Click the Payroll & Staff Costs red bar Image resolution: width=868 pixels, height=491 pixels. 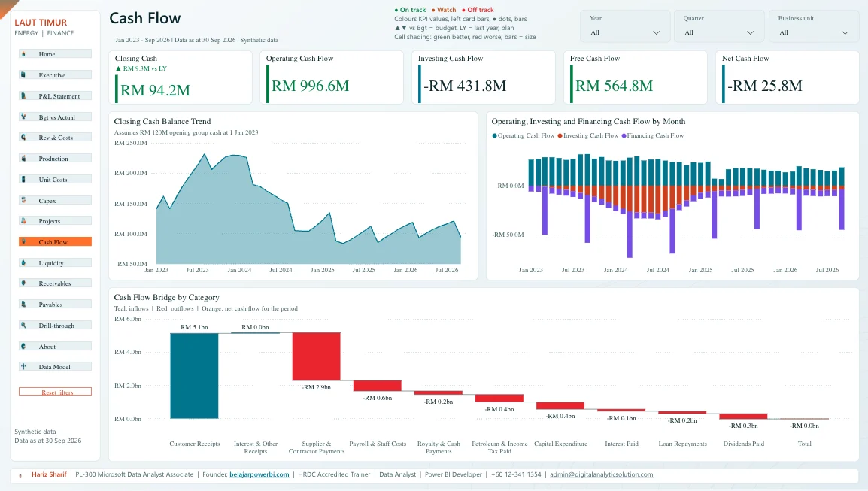(x=377, y=386)
